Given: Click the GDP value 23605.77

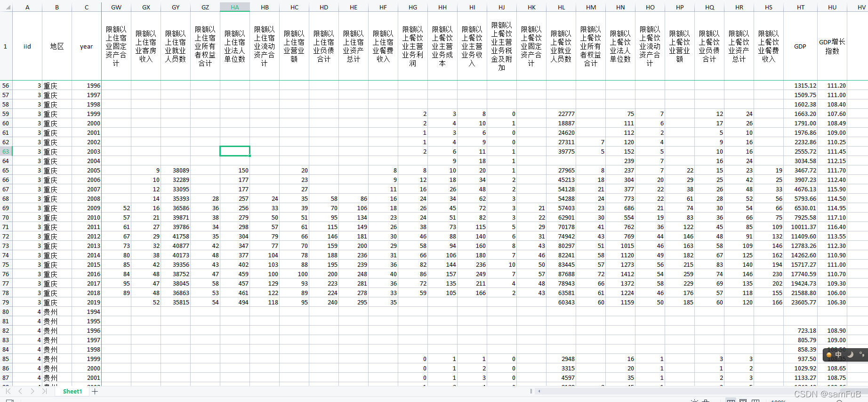Looking at the screenshot, I should click(801, 302).
